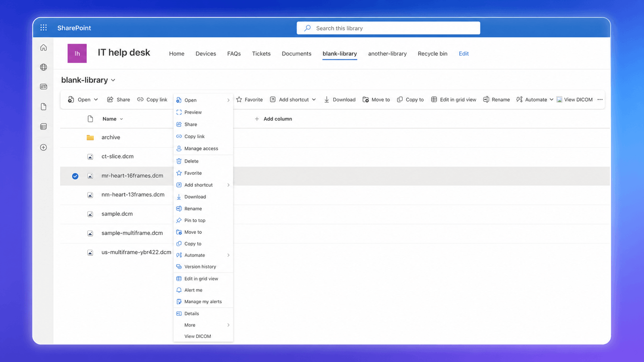Viewport: 644px width, 362px height.
Task: Open the SharePoint app launcher grid
Action: [43, 28]
